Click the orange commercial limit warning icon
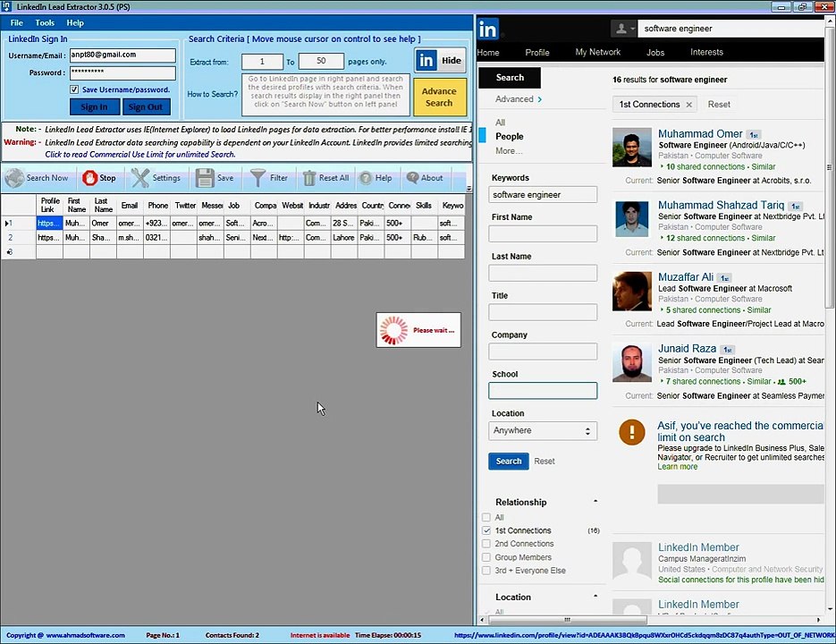The image size is (836, 644). tap(632, 432)
